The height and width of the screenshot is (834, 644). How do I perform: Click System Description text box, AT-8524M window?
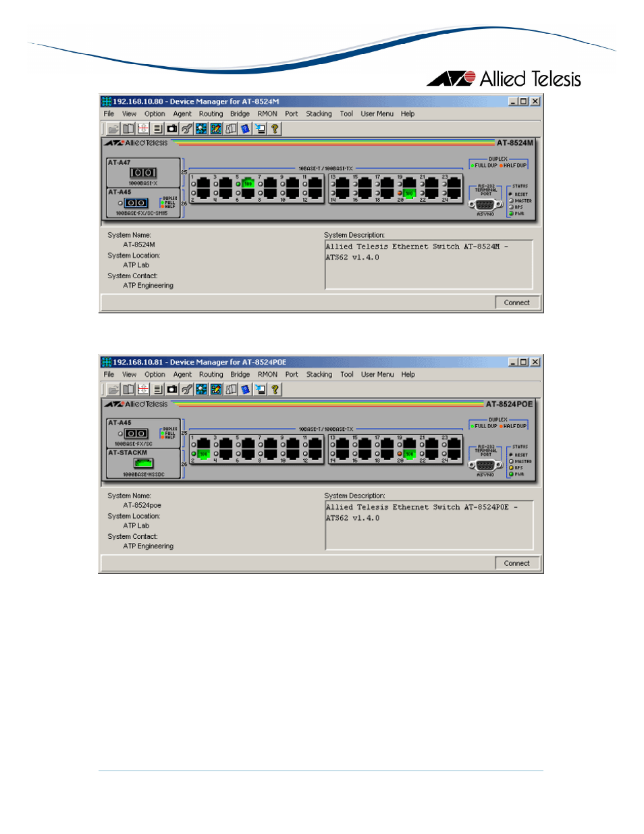429,265
